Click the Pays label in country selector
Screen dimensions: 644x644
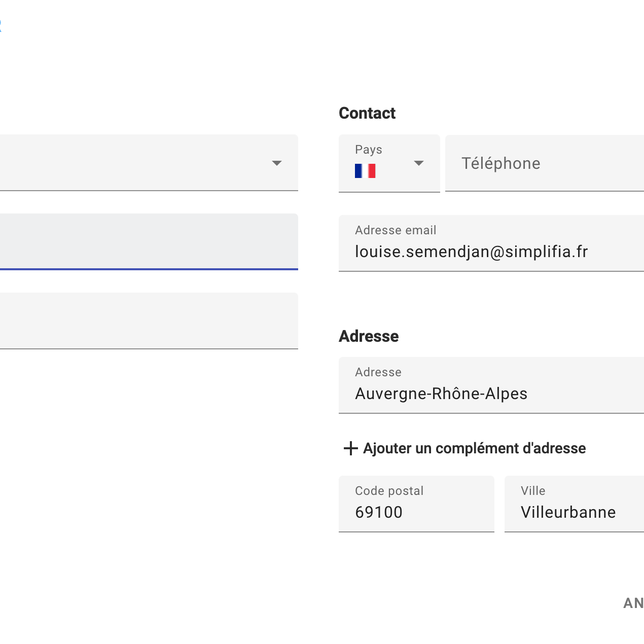369,150
